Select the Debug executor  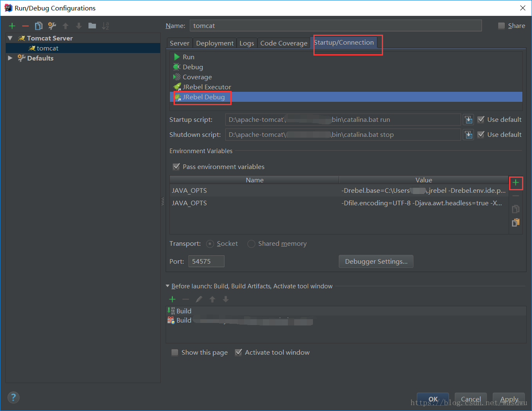(346, 67)
